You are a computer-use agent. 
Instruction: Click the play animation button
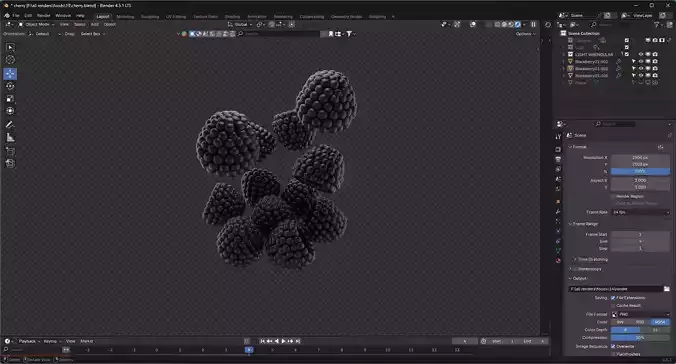click(283, 341)
